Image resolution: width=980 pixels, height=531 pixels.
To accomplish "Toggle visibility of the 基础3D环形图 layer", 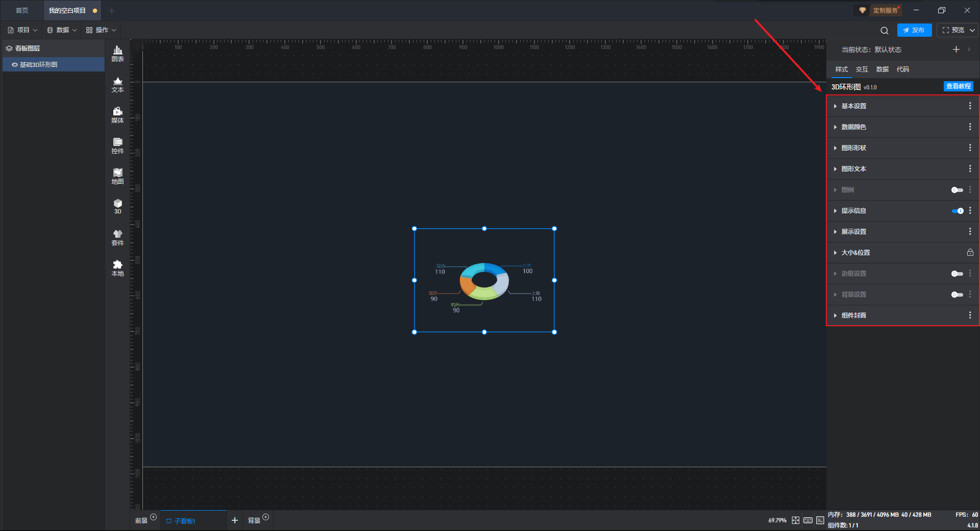I will pyautogui.click(x=15, y=65).
